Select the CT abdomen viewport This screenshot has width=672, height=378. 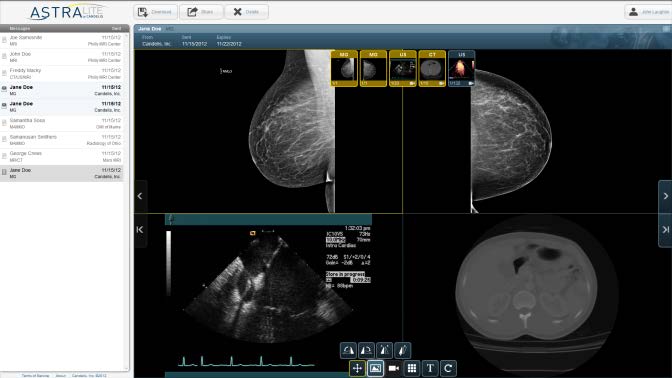coord(537,296)
